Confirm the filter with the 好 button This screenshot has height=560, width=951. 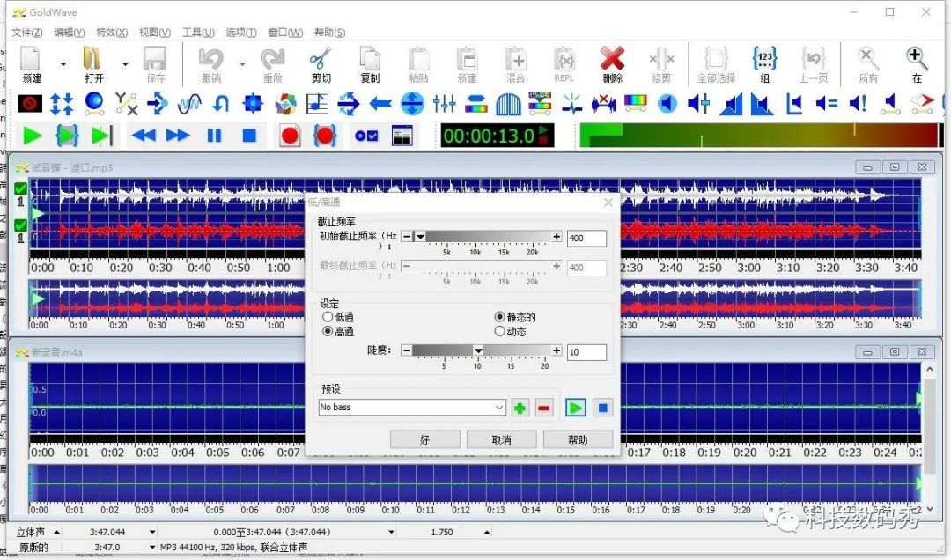click(x=424, y=439)
